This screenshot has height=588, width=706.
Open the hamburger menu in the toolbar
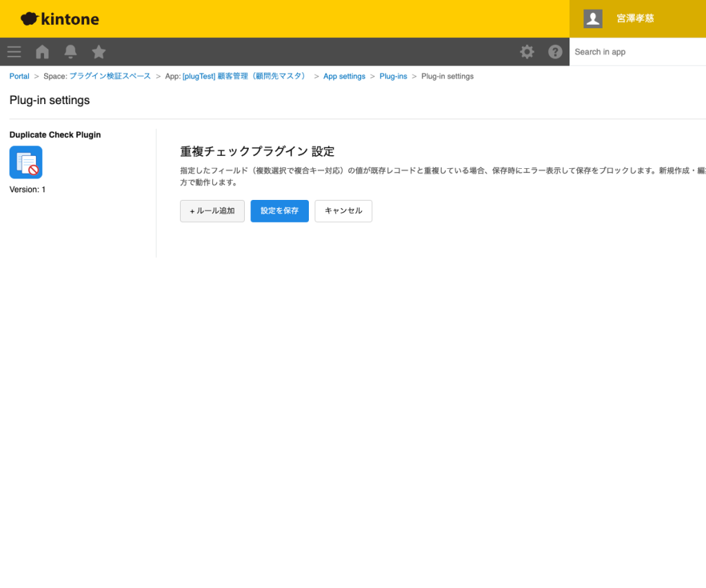pyautogui.click(x=14, y=52)
